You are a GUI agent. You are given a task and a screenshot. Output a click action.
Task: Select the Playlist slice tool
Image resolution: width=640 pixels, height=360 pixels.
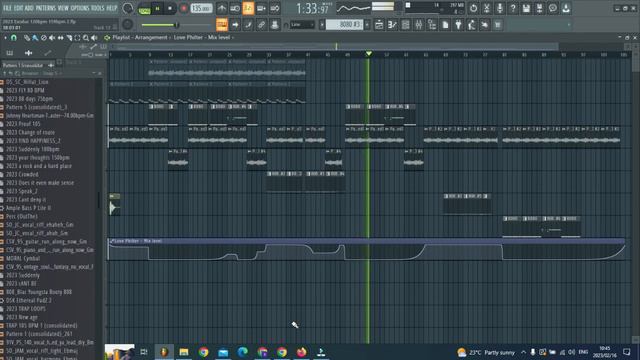69,38
